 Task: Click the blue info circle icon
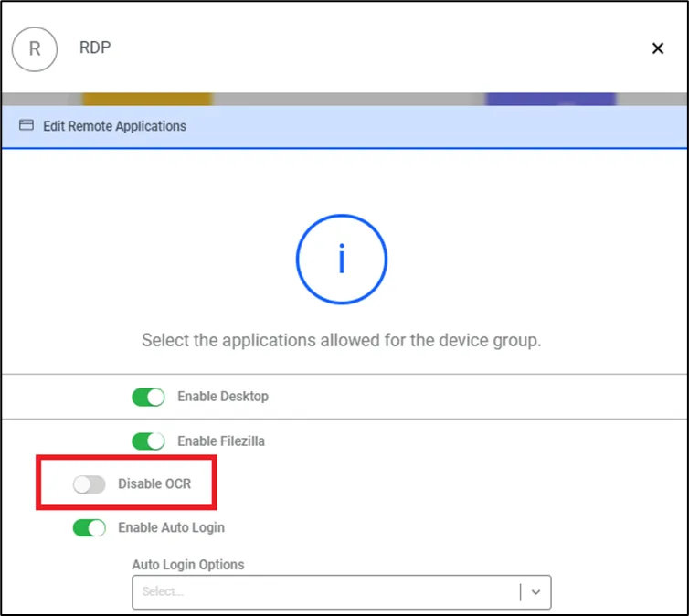coord(342,260)
